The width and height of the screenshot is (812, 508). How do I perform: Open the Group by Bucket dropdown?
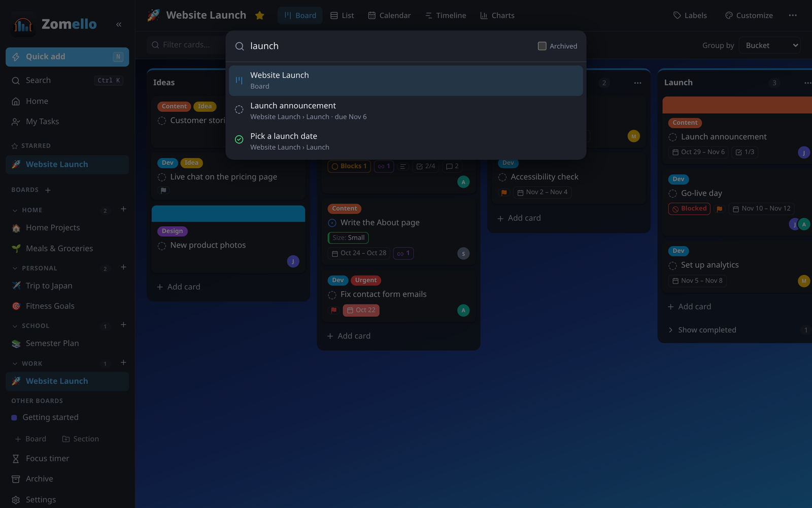pos(770,45)
